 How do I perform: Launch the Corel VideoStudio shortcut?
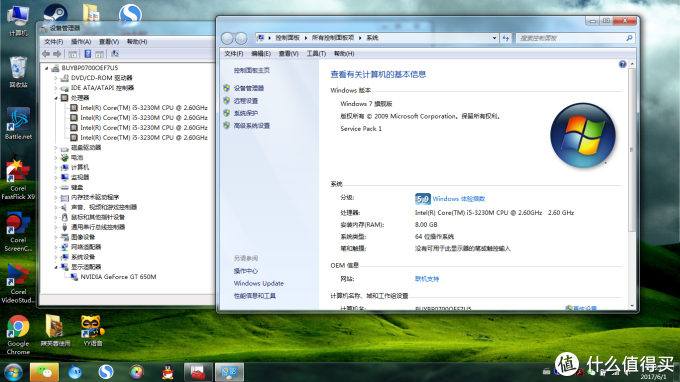[18, 284]
